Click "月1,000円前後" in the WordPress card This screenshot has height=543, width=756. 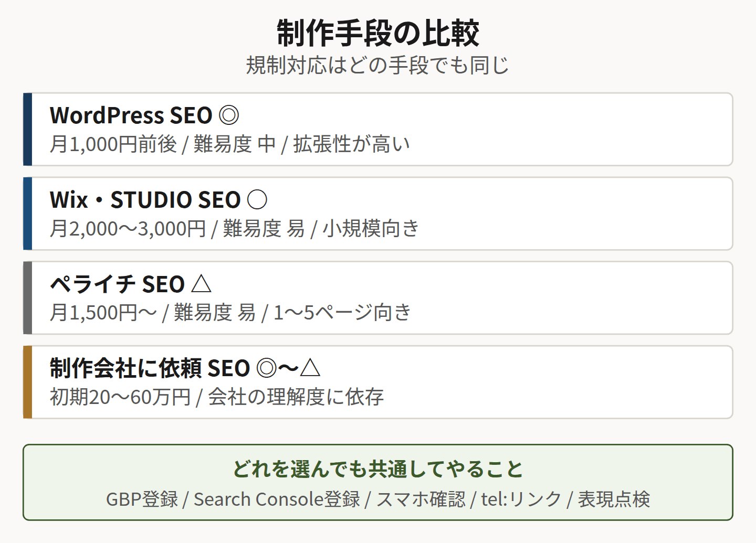(113, 144)
